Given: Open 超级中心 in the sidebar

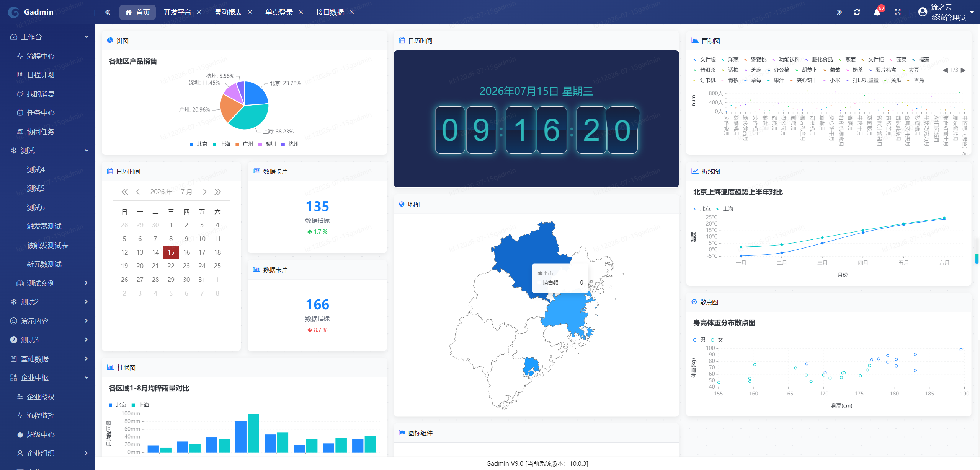Looking at the screenshot, I should coord(41,434).
